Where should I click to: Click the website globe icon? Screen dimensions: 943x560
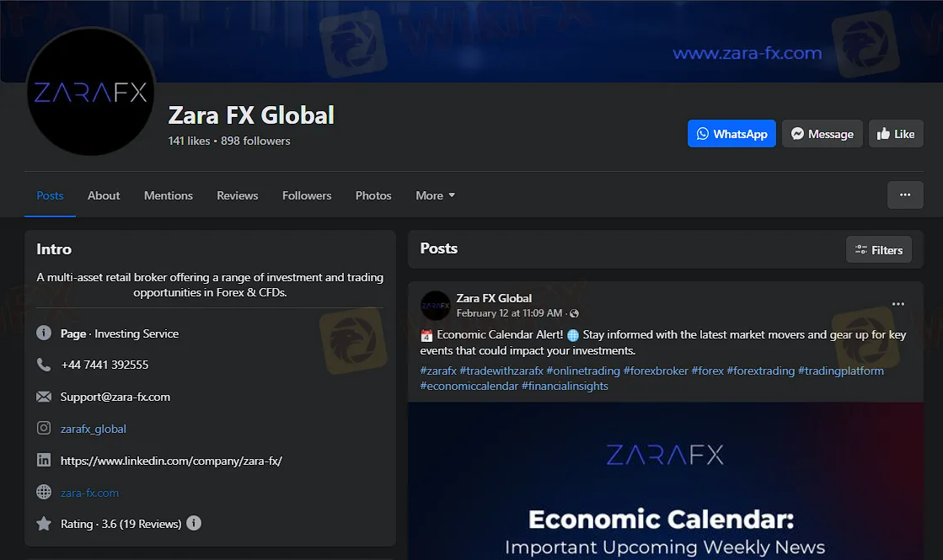pyautogui.click(x=44, y=492)
